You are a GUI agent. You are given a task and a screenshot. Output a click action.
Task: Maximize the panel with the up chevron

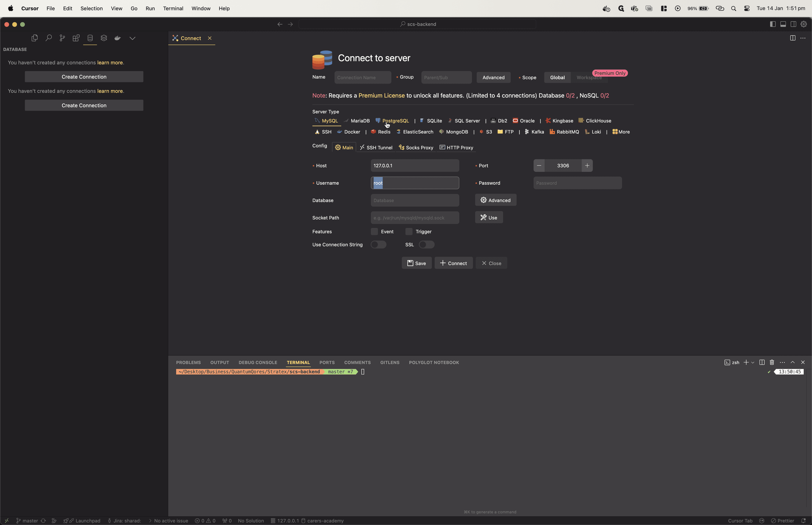[x=793, y=362]
